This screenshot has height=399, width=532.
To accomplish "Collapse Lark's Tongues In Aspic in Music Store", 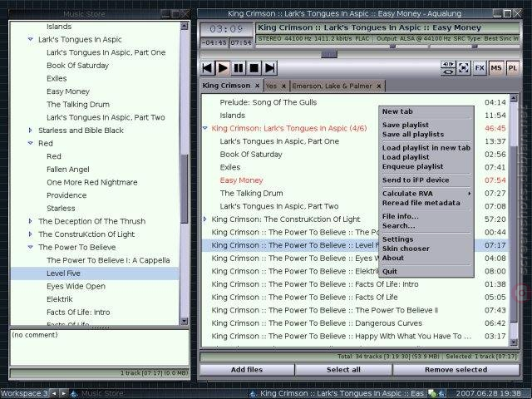I will [31, 39].
